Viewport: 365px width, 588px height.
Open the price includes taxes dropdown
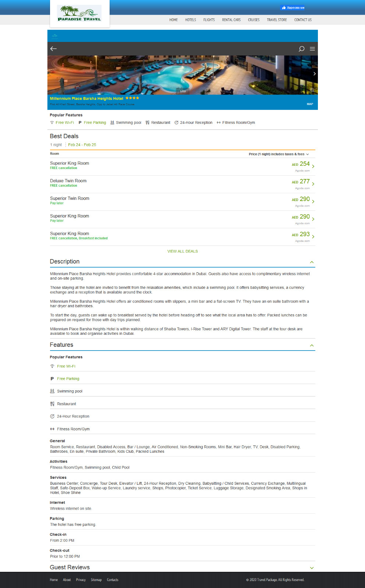(x=279, y=154)
